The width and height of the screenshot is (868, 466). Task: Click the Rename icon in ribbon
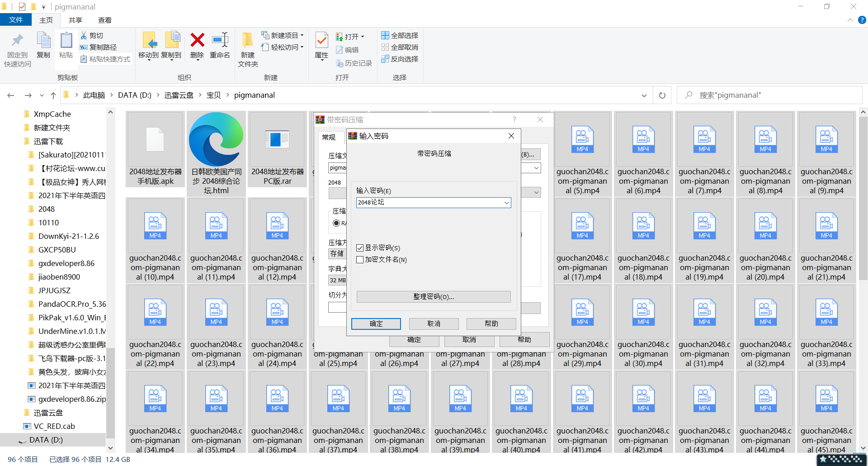pos(220,41)
